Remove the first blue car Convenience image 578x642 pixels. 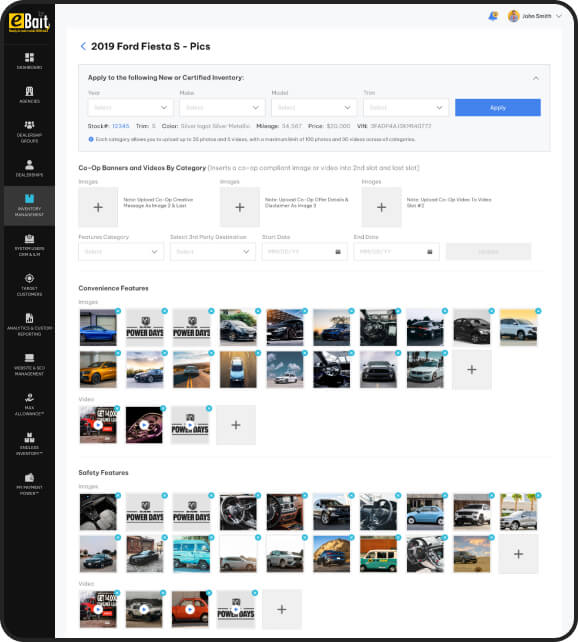tap(118, 311)
